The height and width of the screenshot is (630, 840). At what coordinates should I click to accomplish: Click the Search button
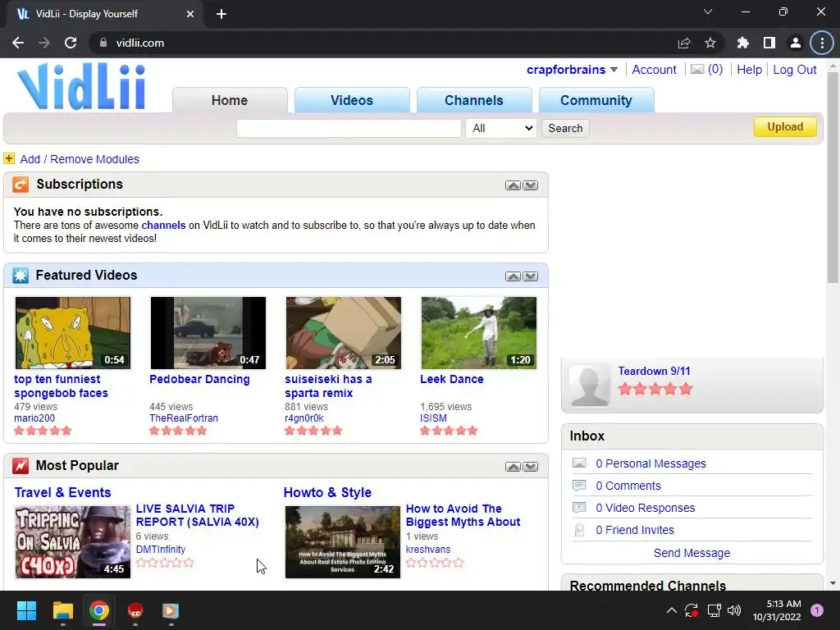[x=565, y=128]
